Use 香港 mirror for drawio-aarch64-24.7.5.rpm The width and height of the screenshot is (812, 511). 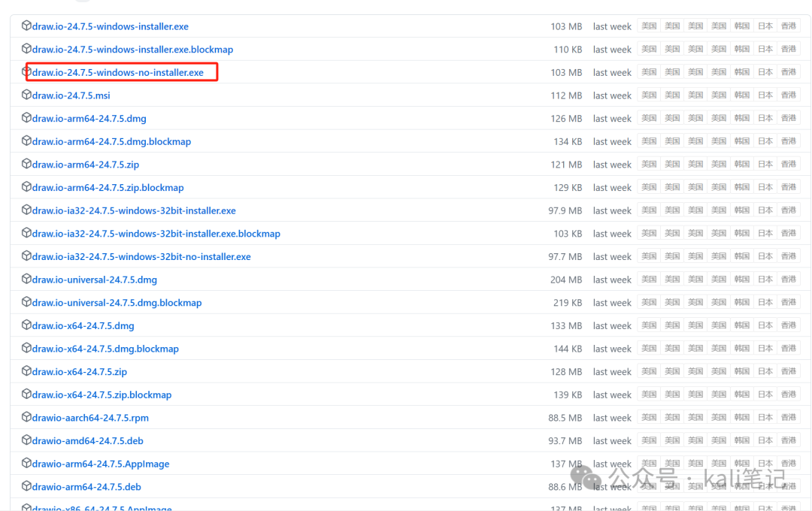coord(789,418)
